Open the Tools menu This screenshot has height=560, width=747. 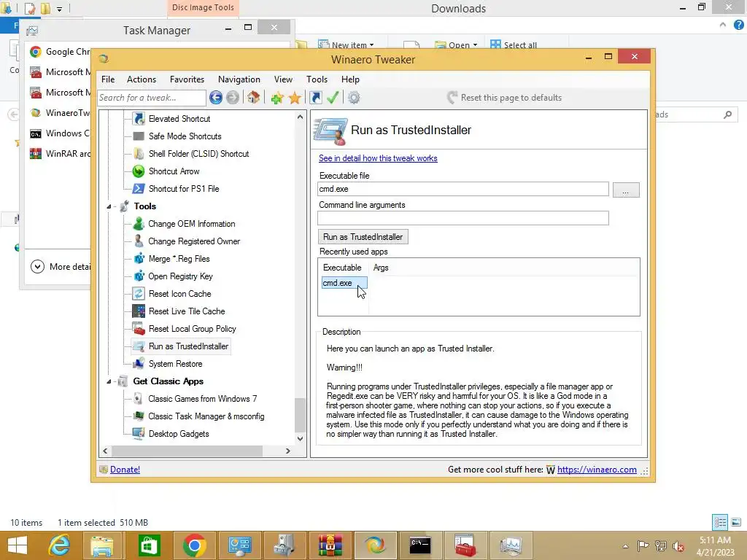[317, 79]
